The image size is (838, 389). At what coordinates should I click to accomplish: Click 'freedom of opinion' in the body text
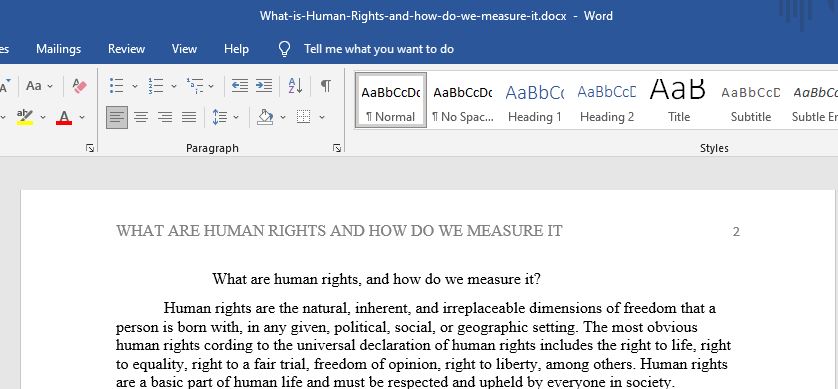click(378, 364)
